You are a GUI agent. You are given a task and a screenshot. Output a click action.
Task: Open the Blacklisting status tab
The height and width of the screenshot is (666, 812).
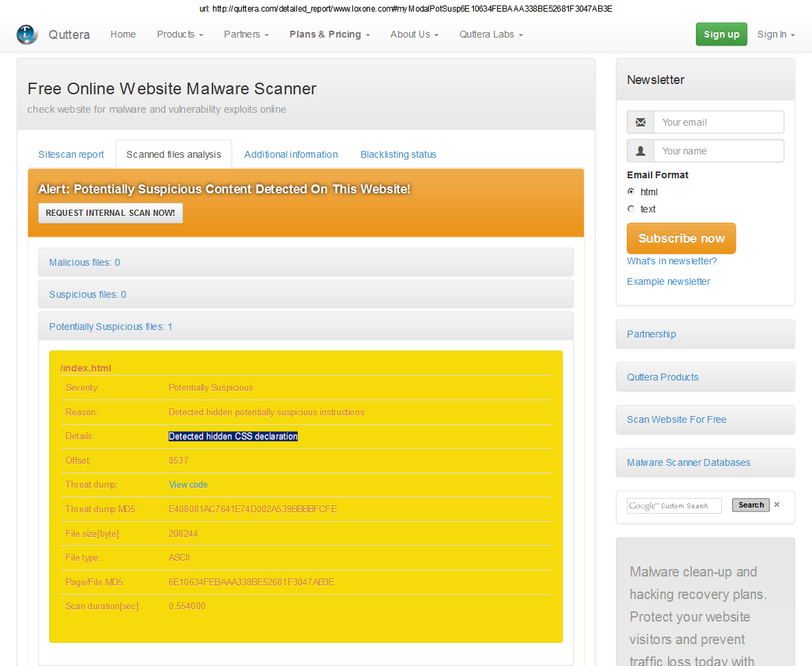click(398, 154)
